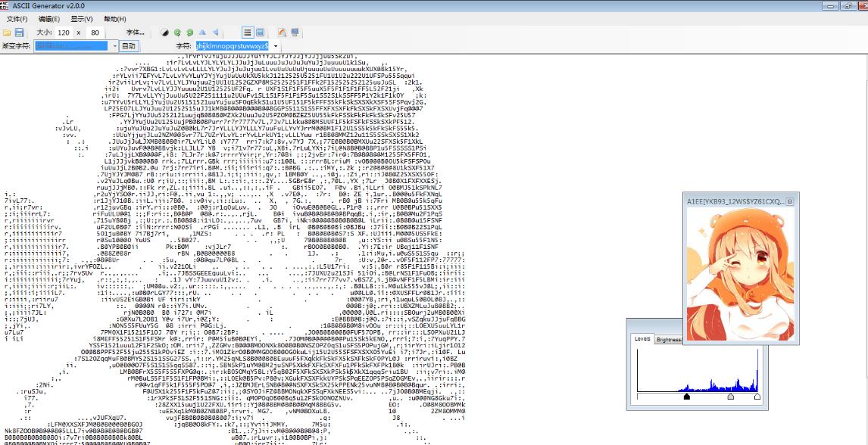This screenshot has height=445, width=868.
Task: Open the 文件(F) menu
Action: tap(17, 19)
